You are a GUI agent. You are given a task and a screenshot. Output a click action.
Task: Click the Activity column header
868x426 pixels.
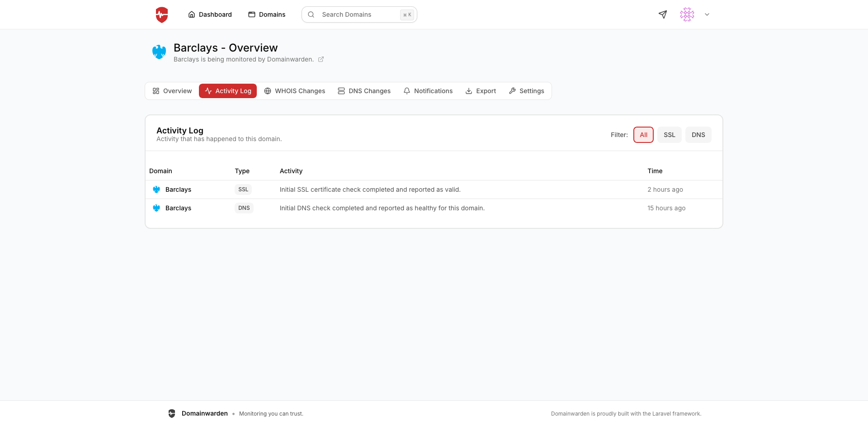point(291,171)
